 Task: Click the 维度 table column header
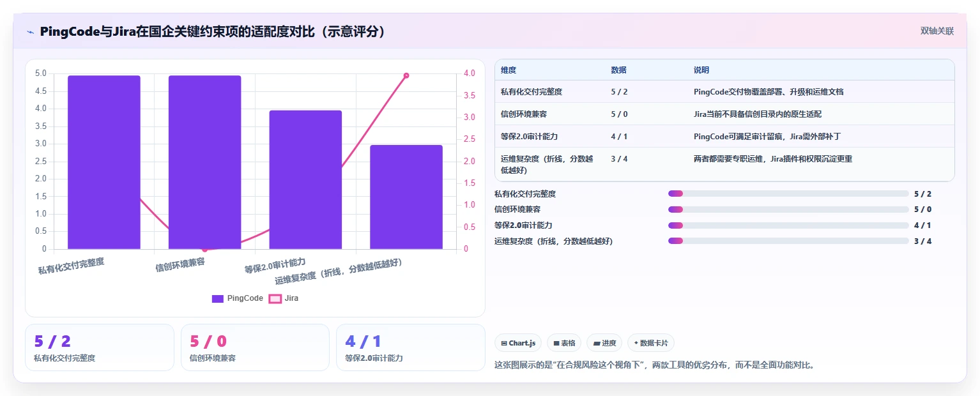[509, 70]
